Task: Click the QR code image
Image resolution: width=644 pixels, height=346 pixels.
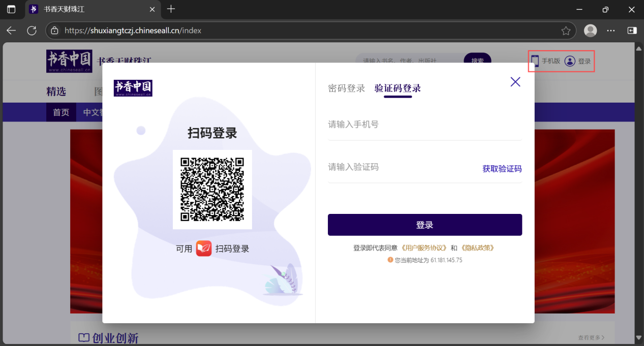Action: click(212, 190)
